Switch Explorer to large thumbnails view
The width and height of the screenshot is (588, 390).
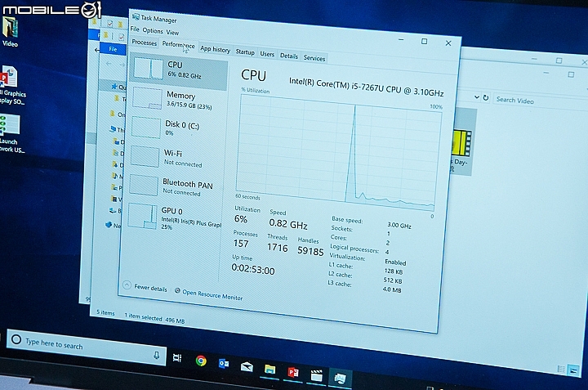573,370
